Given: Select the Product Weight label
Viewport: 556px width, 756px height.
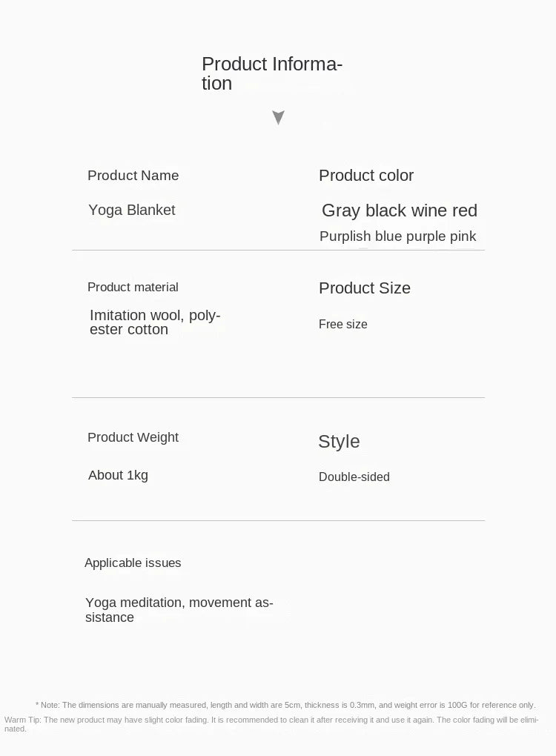Looking at the screenshot, I should click(x=133, y=437).
